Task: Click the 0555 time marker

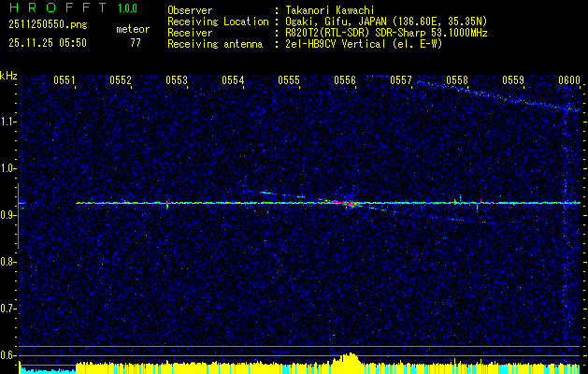Action: [x=289, y=79]
